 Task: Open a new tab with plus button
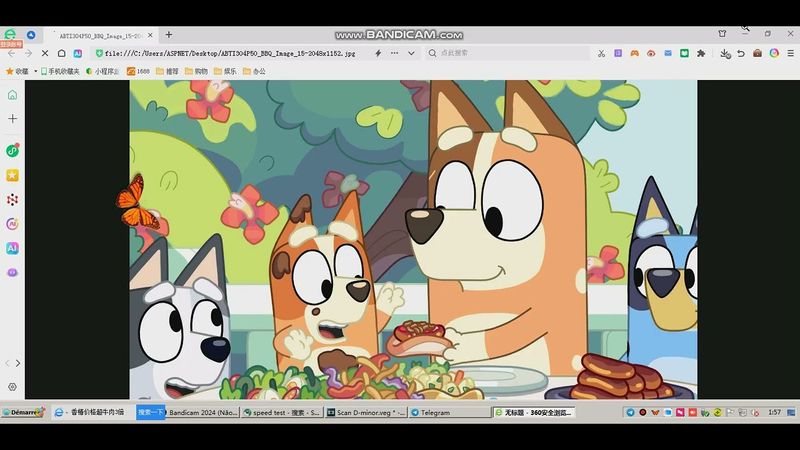pos(168,34)
